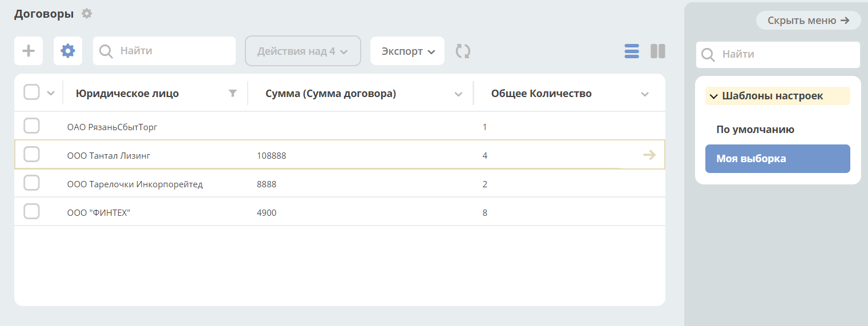The width and height of the screenshot is (868, 326).
Task: Open selection dropdown arrow beside header checkbox
Action: point(50,93)
